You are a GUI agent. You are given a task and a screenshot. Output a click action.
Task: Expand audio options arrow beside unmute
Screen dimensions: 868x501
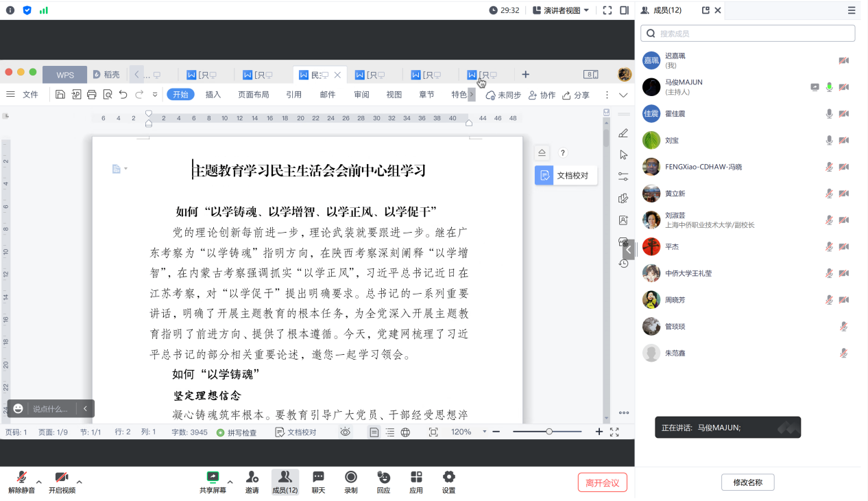pos(39,482)
